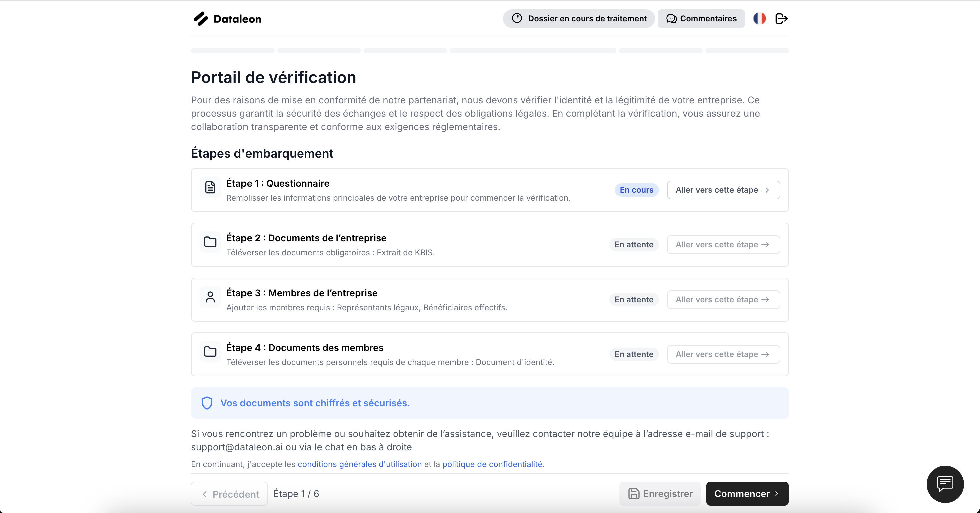Click the Précédent button
This screenshot has height=513, width=980.
point(229,494)
